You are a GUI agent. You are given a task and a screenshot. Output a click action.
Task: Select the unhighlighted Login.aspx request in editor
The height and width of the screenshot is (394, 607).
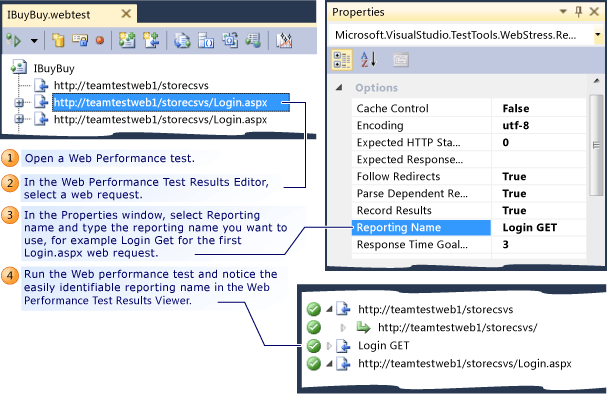click(160, 120)
